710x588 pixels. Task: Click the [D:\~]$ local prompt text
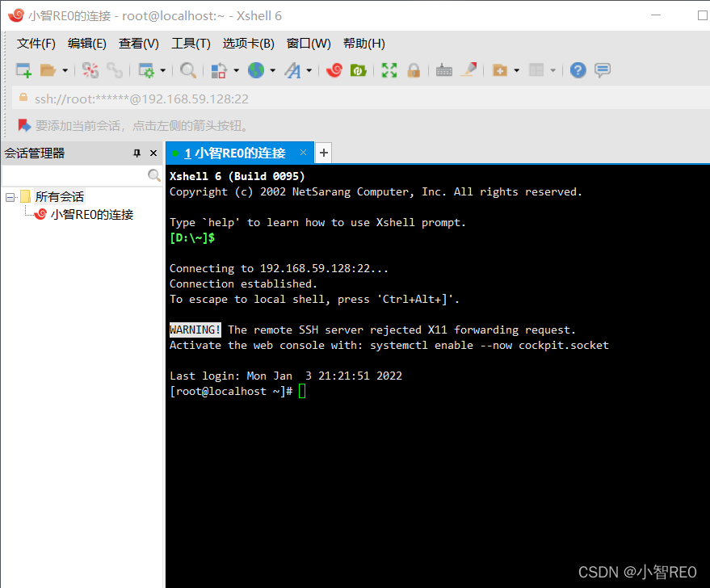click(x=192, y=238)
